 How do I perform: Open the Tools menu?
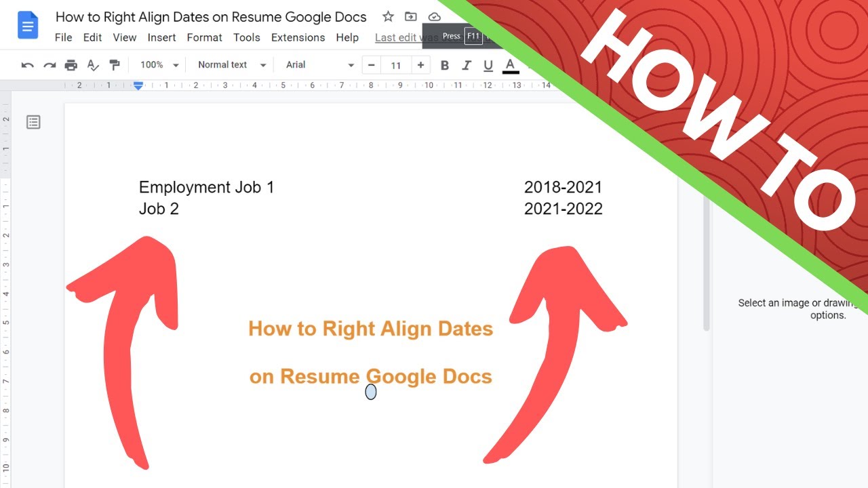coord(247,37)
